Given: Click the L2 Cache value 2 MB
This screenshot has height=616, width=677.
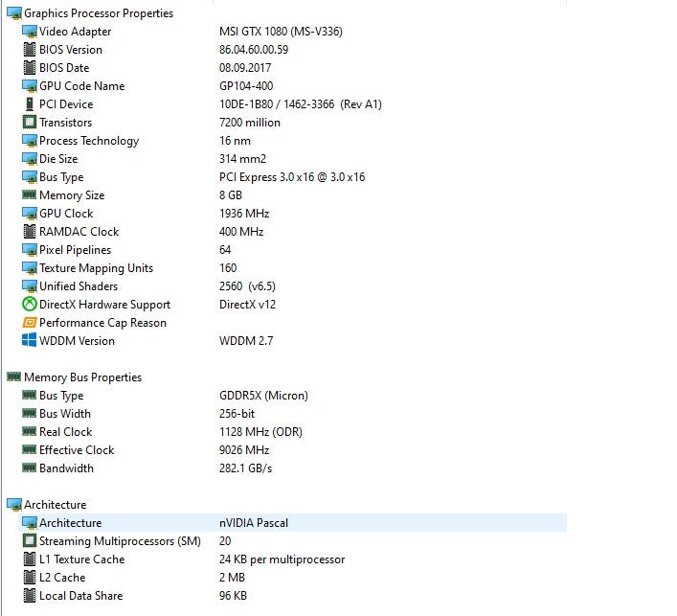Looking at the screenshot, I should pos(232,578).
